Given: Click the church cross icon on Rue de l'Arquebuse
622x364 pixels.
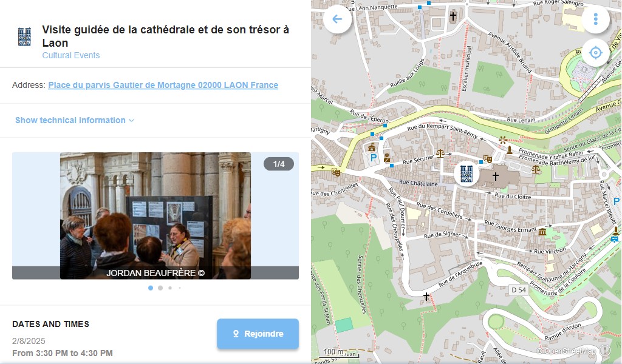Looking at the screenshot, I should pyautogui.click(x=426, y=296).
